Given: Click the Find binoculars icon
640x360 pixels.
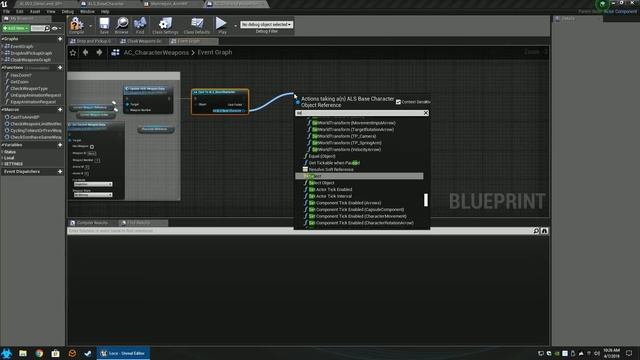Looking at the screenshot, I should click(x=140, y=23).
